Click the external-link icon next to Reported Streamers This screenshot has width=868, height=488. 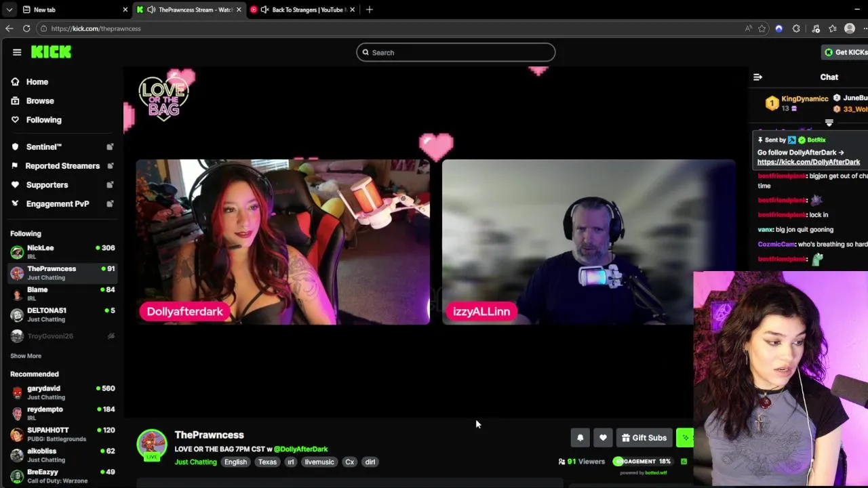pyautogui.click(x=110, y=166)
